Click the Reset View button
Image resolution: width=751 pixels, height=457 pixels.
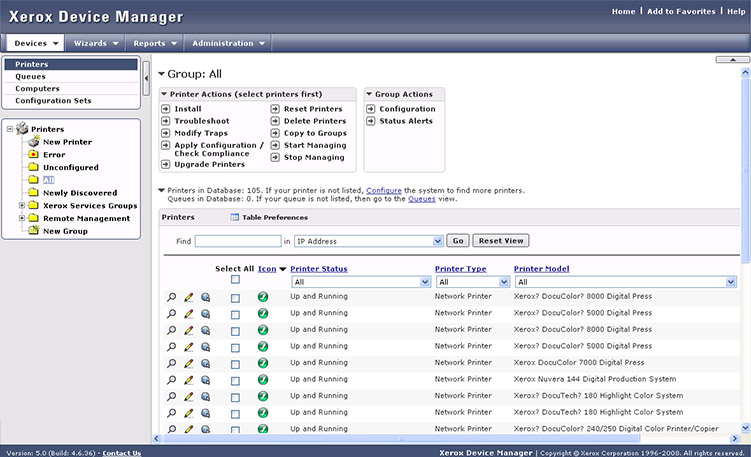[x=501, y=240]
